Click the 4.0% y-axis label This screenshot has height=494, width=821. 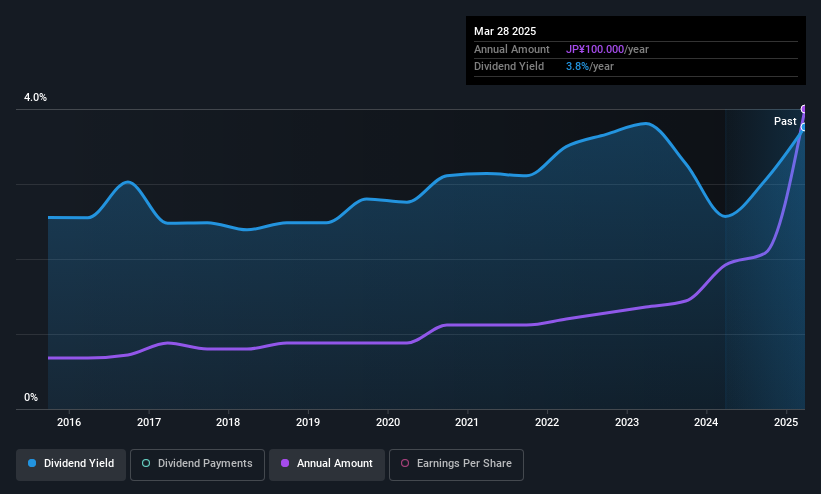35,97
